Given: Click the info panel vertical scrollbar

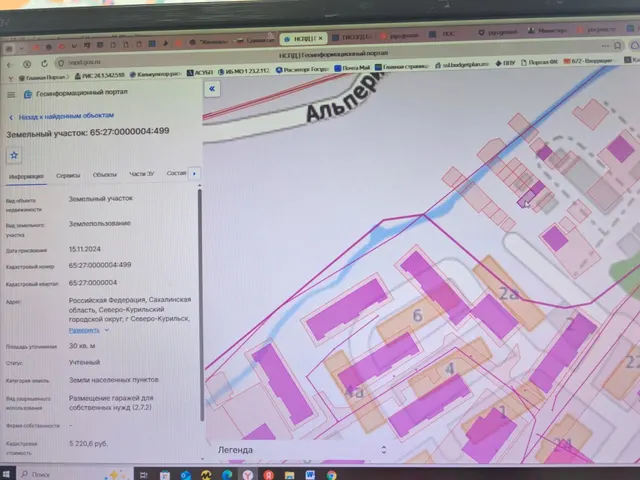Looking at the screenshot, I should click(200, 304).
